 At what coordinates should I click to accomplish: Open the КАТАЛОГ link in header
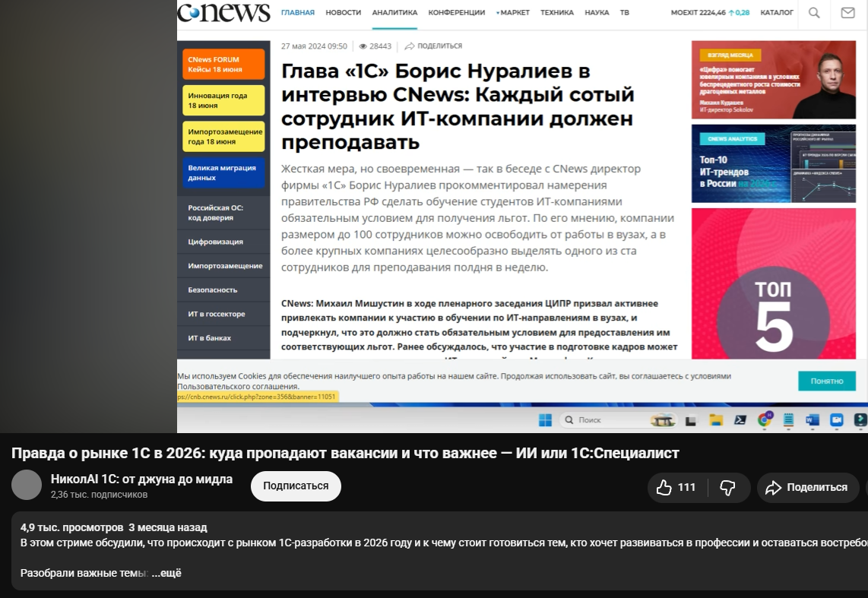[x=777, y=12]
